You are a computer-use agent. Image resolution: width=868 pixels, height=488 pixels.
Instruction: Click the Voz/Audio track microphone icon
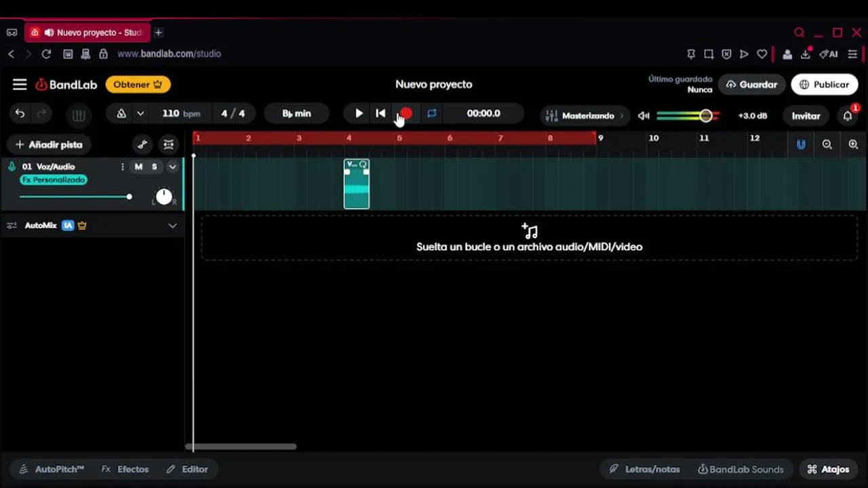(x=12, y=167)
